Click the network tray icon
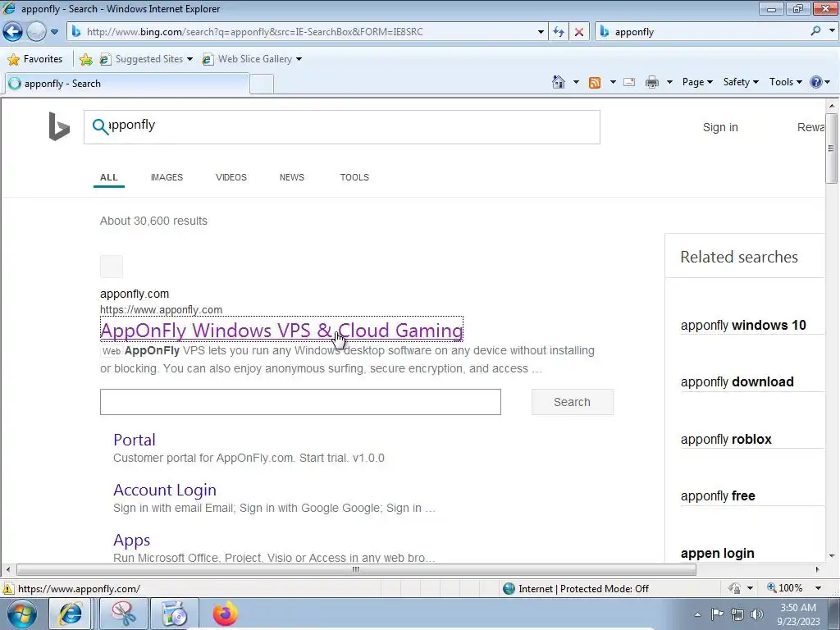Screen dimensions: 840x630 737,614
